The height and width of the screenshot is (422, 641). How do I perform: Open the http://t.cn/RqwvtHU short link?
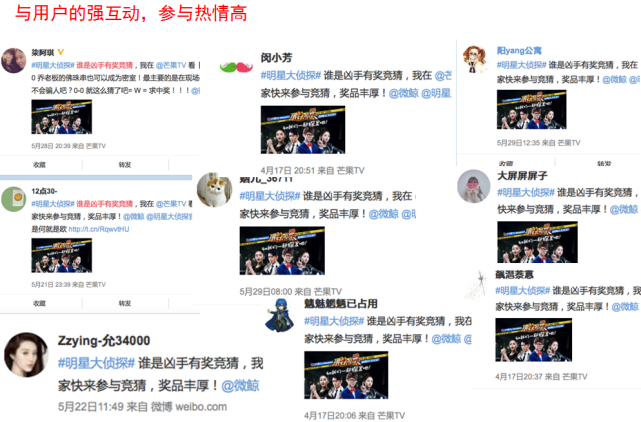99,229
